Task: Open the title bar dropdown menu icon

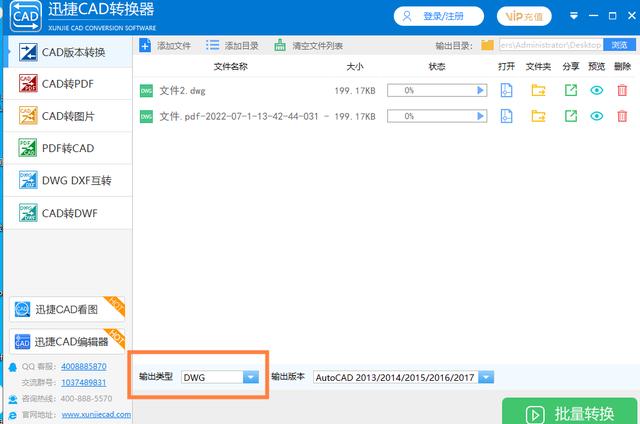Action: pyautogui.click(x=573, y=16)
